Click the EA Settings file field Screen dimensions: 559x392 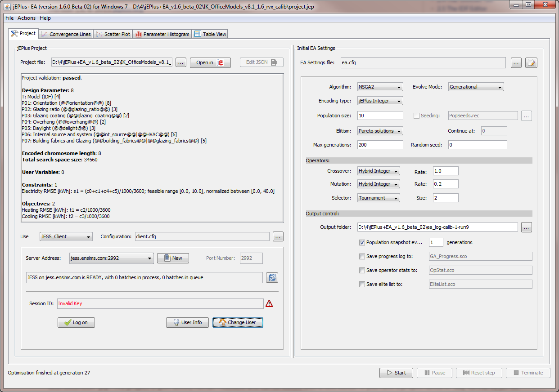pos(423,62)
